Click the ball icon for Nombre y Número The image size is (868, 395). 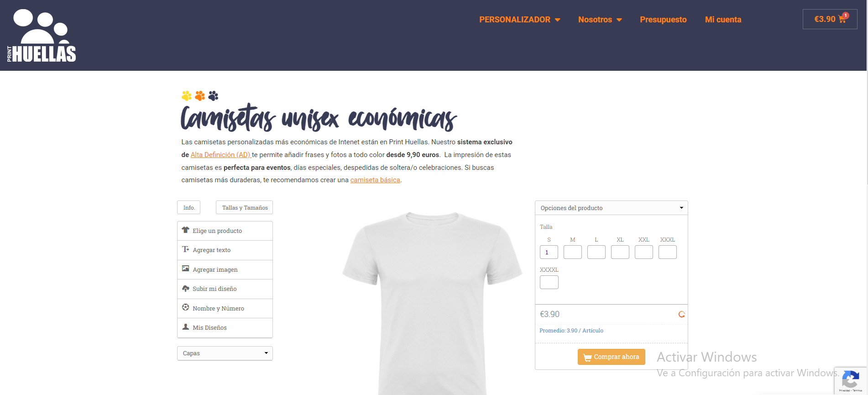pos(186,307)
